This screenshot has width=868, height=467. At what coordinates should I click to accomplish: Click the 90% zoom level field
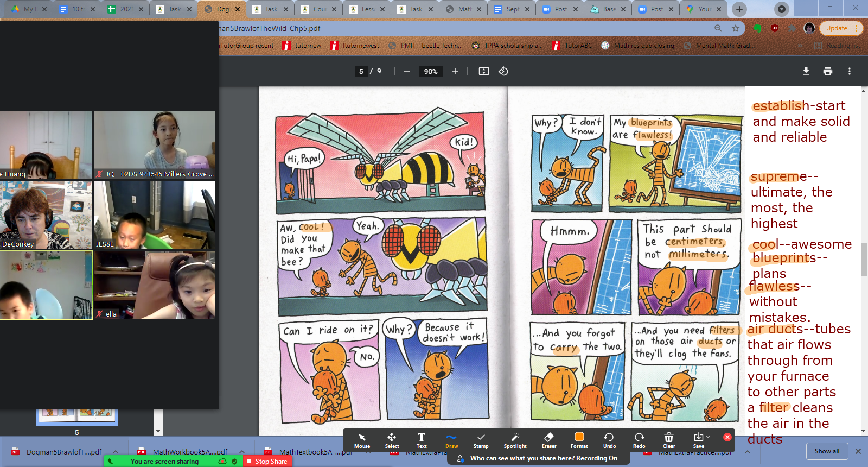coord(431,71)
